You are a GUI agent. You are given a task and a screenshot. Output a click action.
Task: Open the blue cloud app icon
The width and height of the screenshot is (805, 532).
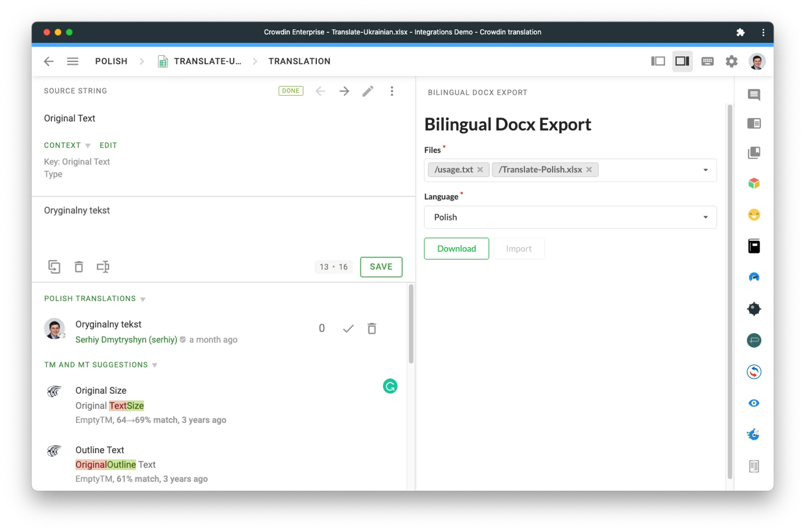[x=753, y=277]
